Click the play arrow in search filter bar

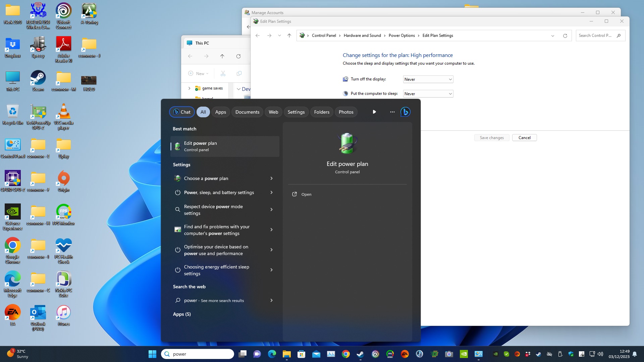coord(374,112)
